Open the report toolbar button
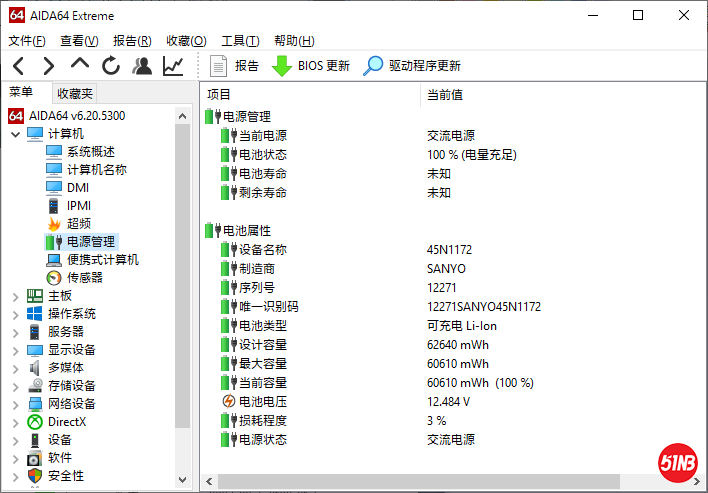Viewport: 708px width, 493px height. pyautogui.click(x=236, y=66)
